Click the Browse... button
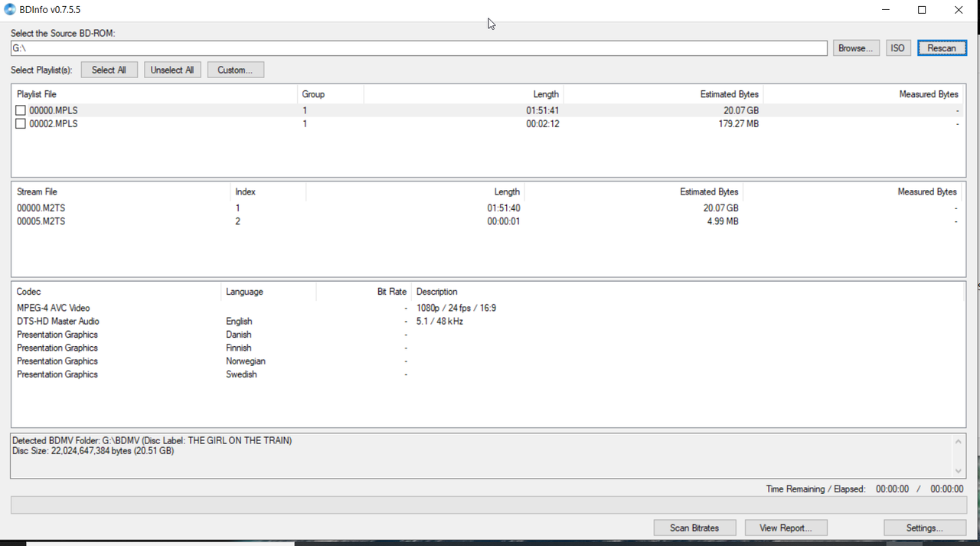 [856, 48]
